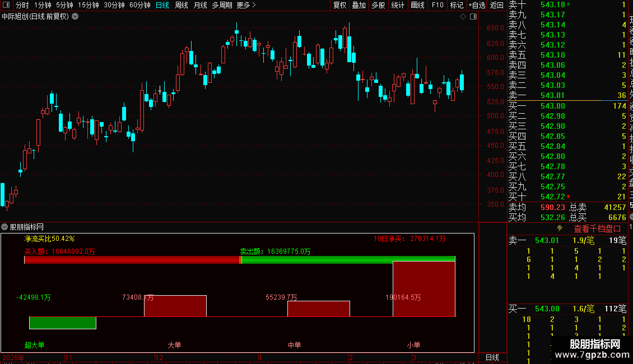Toggle the right panel layout icon
The height and width of the screenshot is (364, 633).
pyautogui.click(x=473, y=17)
